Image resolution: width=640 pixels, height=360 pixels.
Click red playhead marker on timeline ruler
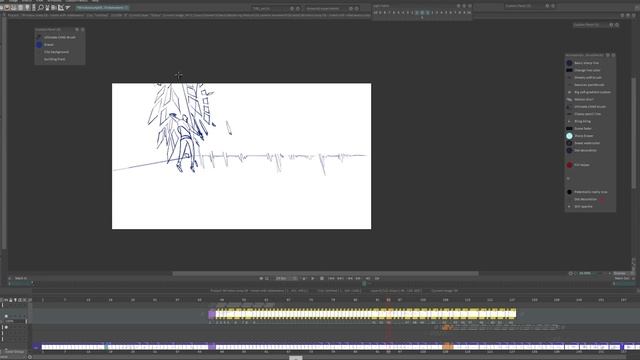tap(388, 300)
